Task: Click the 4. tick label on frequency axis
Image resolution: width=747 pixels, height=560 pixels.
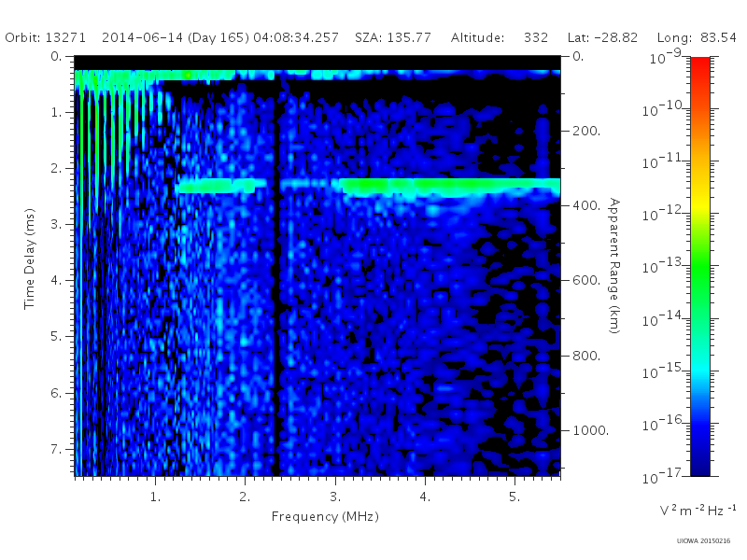Action: click(425, 497)
